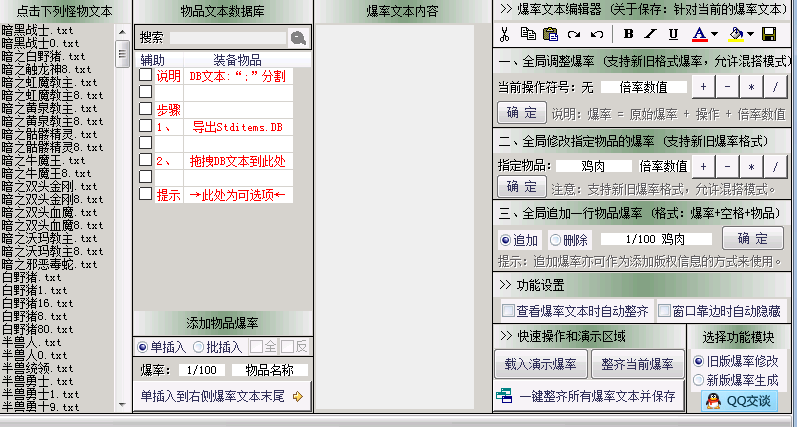Check the box in the 拖拽DB文本到此处 row
The image size is (797, 427).
tap(146, 160)
